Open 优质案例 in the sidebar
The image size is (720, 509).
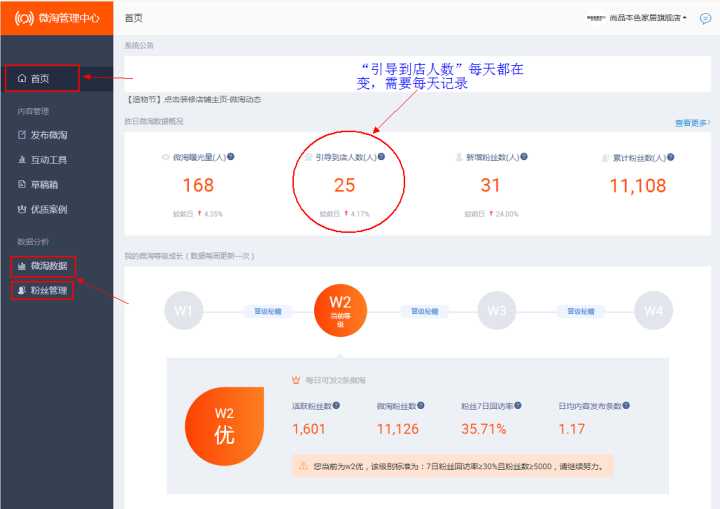click(x=48, y=210)
